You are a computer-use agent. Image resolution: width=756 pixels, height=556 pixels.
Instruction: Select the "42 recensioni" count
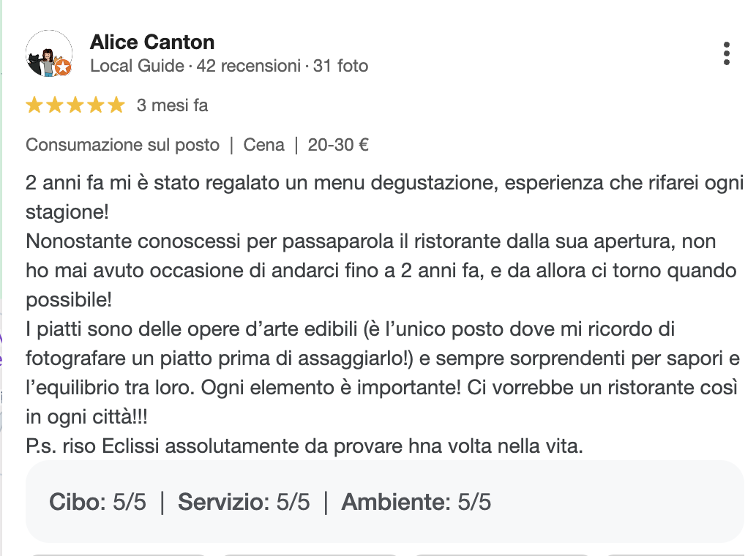[249, 67]
